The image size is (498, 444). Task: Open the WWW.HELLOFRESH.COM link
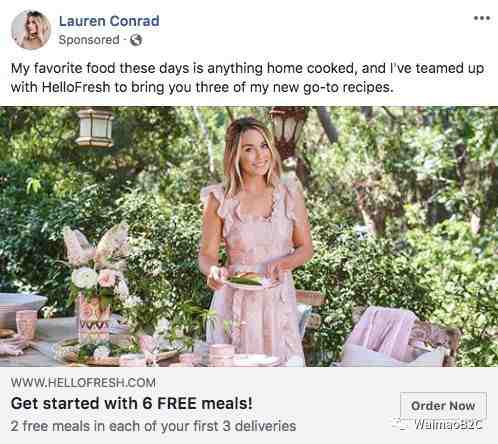coord(83,382)
